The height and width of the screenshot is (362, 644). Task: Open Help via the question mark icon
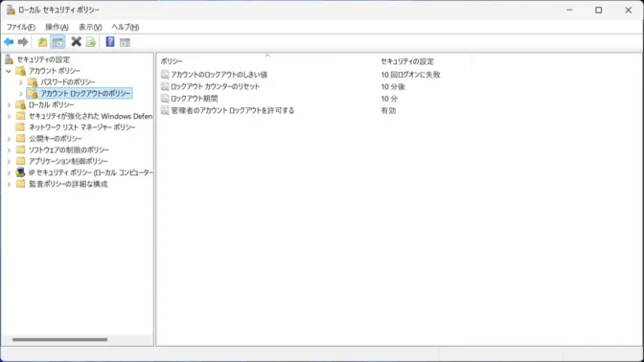(110, 41)
